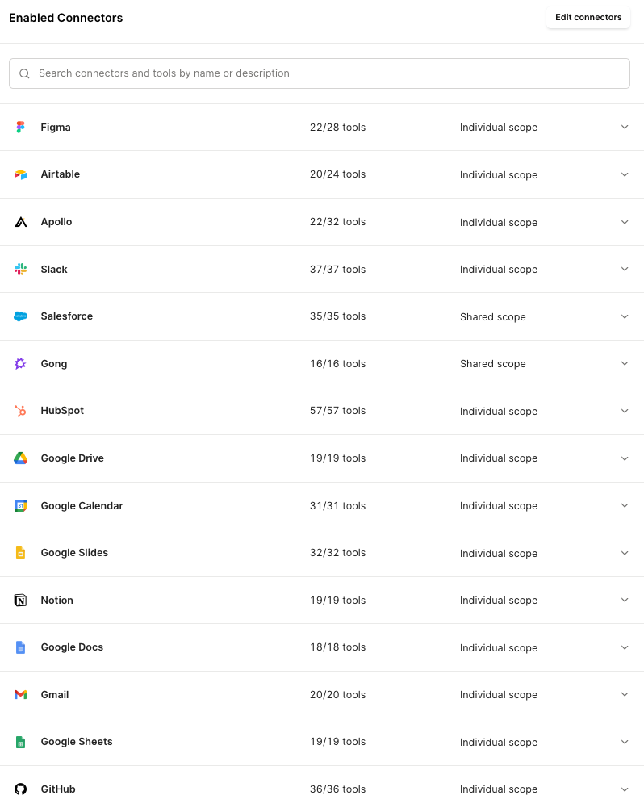Click the search magnifier icon
The height and width of the screenshot is (812, 644).
[24, 73]
